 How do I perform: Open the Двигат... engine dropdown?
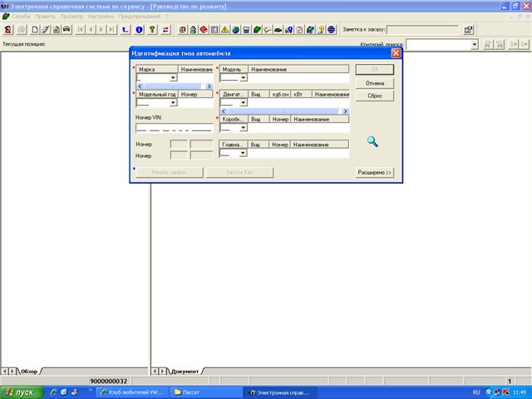click(244, 102)
